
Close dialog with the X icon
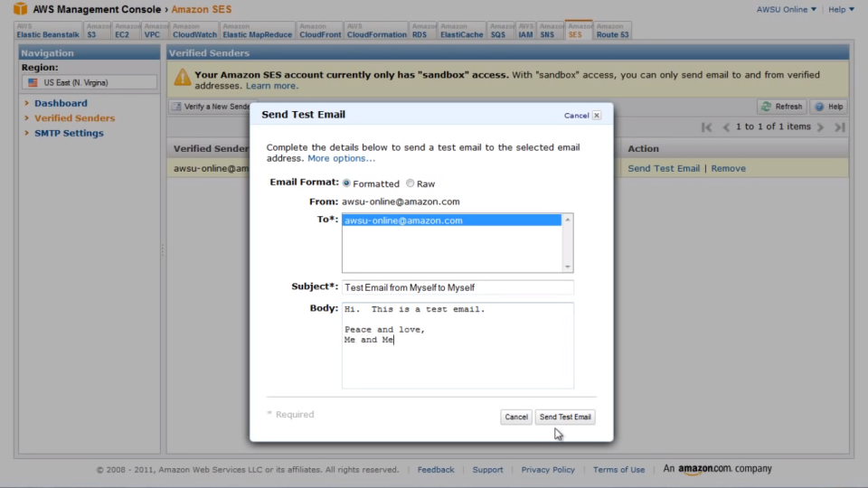click(596, 115)
